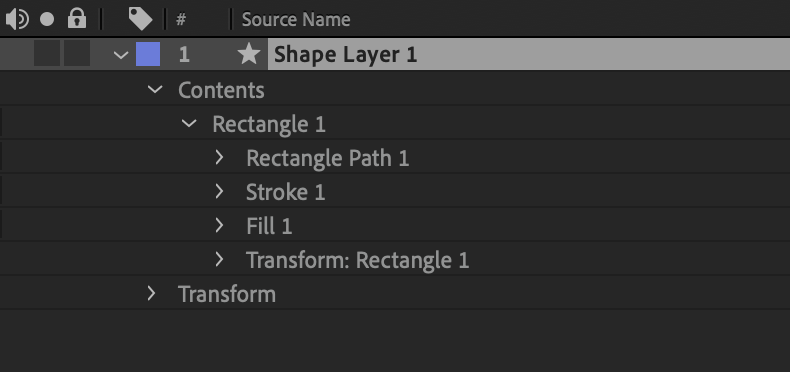Expand Stroke 1 properties
Viewport: 790px width, 372px height.
219,192
